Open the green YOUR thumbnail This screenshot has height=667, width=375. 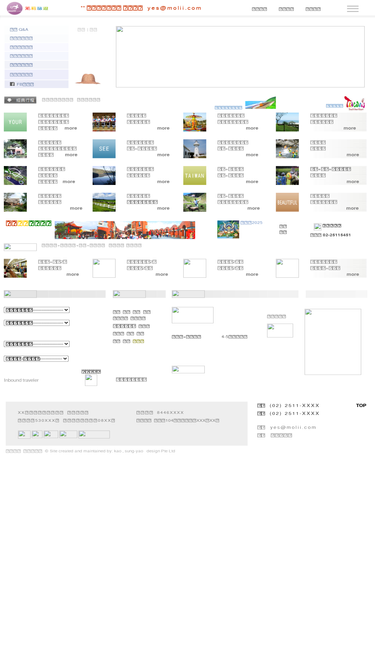point(15,122)
